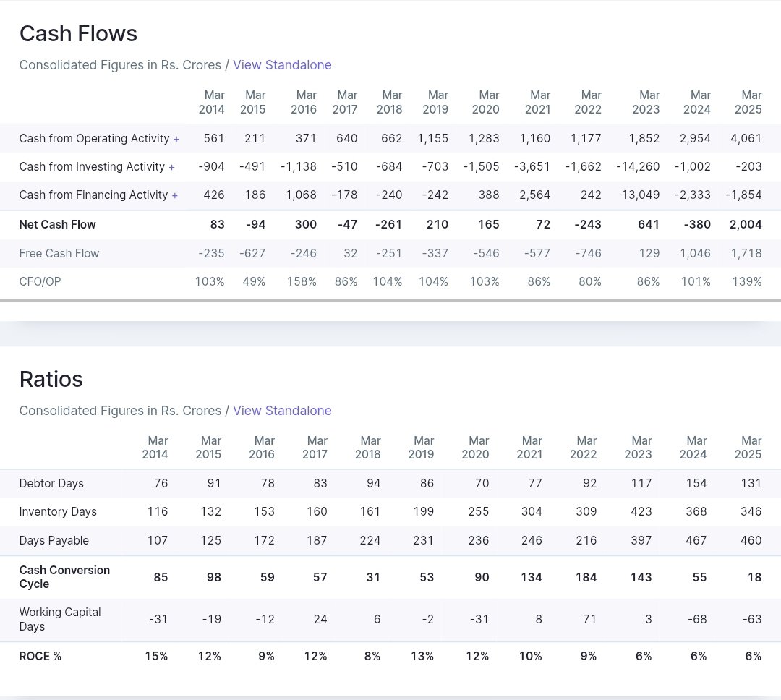Screen dimensions: 781x700
Task: Click investing cash value -14,260
Action: coord(638,167)
